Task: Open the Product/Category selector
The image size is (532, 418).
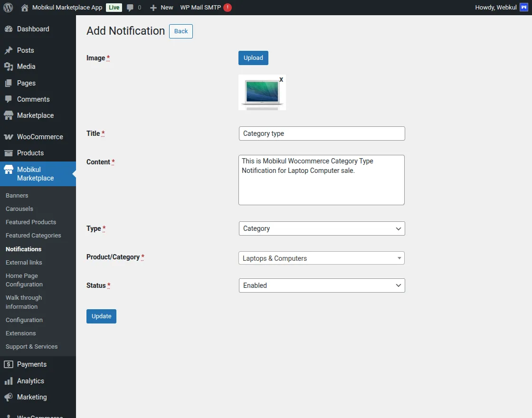Action: pos(322,258)
